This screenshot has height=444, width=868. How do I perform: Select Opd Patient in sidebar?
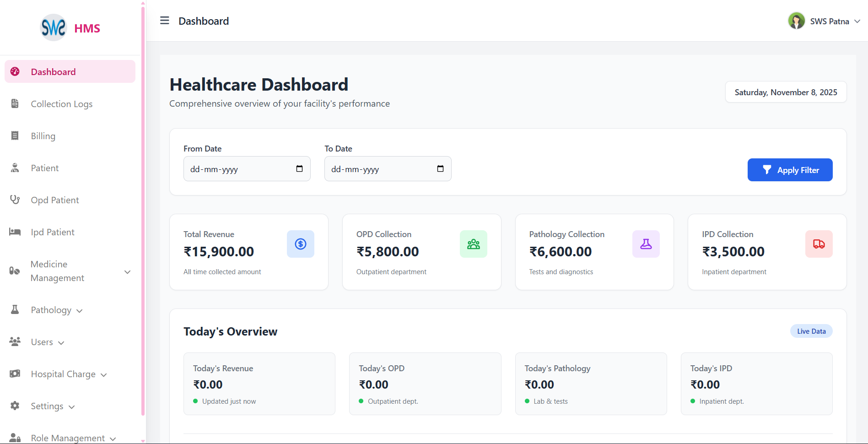pos(54,200)
